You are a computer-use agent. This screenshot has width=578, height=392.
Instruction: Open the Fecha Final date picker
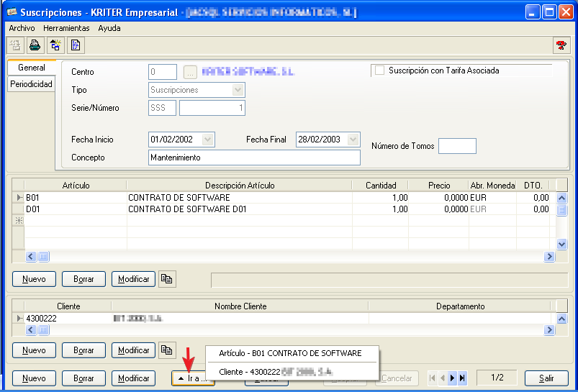[x=353, y=140]
